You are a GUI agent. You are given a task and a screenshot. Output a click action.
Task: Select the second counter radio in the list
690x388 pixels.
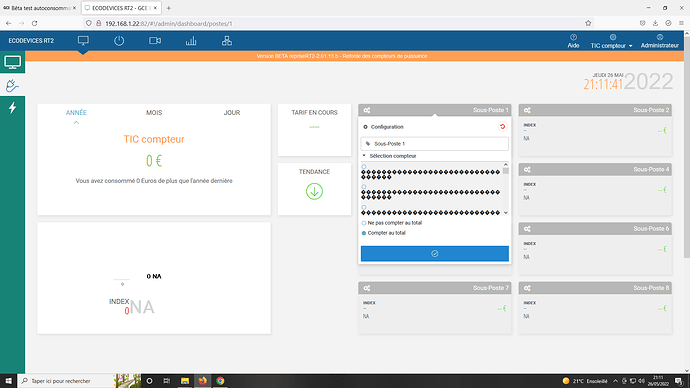click(364, 187)
